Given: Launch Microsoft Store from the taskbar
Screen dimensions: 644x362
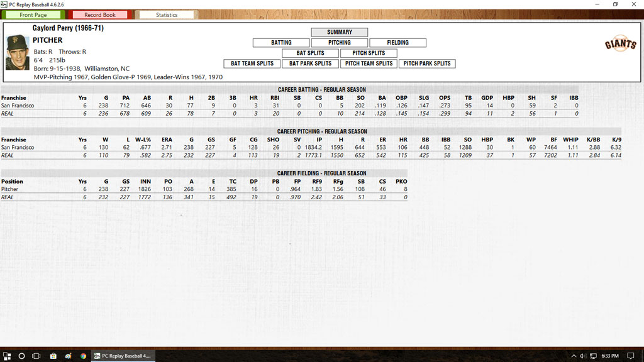Looking at the screenshot, I should [53, 356].
